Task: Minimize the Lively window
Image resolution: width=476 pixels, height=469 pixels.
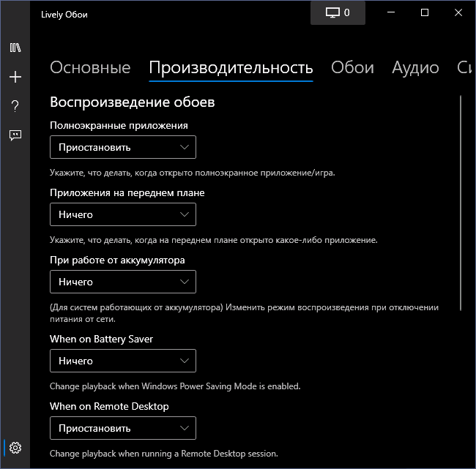Action: click(x=391, y=12)
